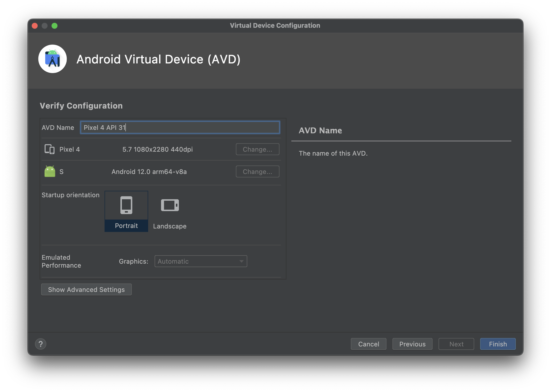
Task: Maximize window with the green button
Action: click(55, 26)
